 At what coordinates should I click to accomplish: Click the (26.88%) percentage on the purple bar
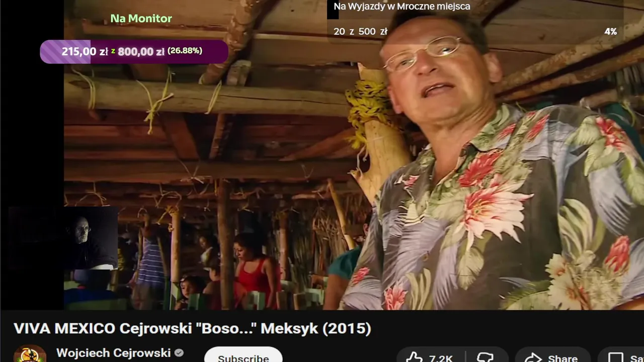tap(185, 51)
